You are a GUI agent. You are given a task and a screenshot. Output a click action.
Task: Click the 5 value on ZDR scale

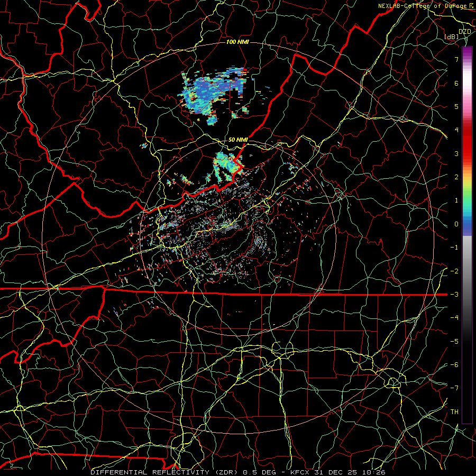[x=456, y=106]
